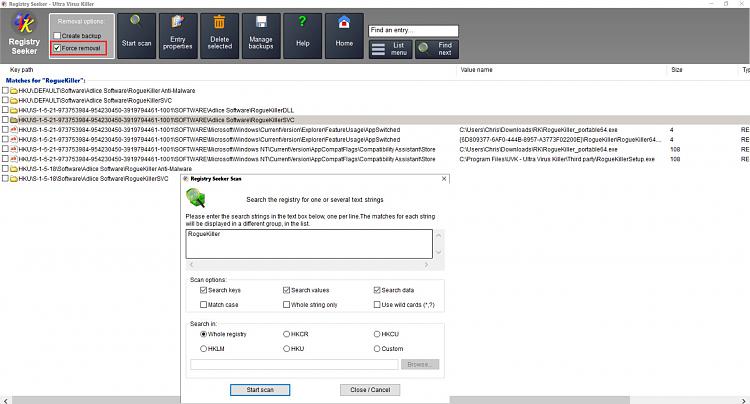Select the HKU\.DEFAULT RogueKiller Anti-Malware key path
This screenshot has width=750, height=404.
click(107, 90)
